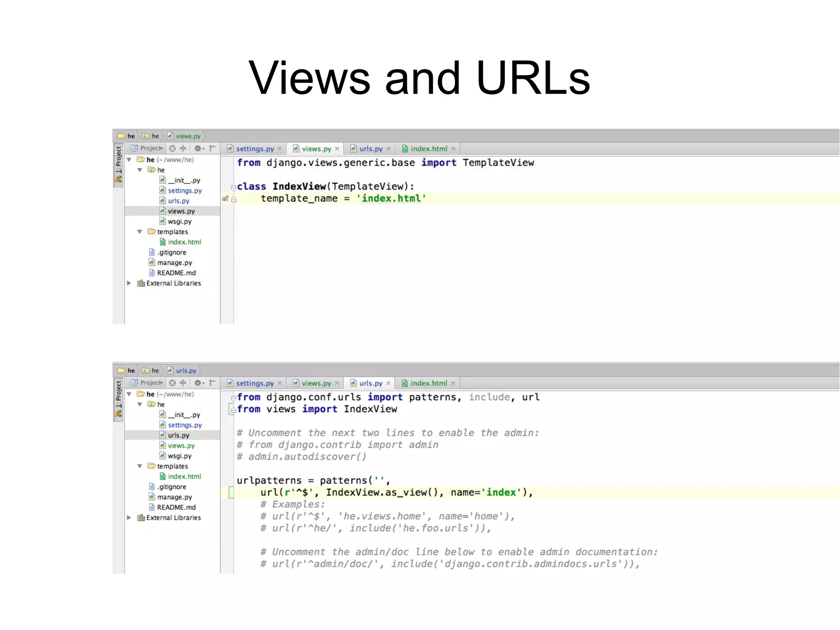Viewport: 840px width, 630px height.
Task: Select views.py in bottom project tree
Action: [x=177, y=446]
